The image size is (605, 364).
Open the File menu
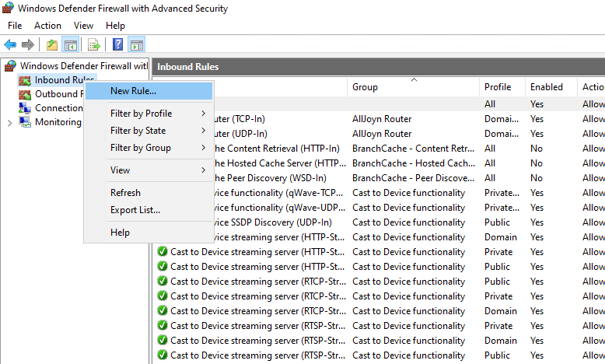(x=15, y=26)
